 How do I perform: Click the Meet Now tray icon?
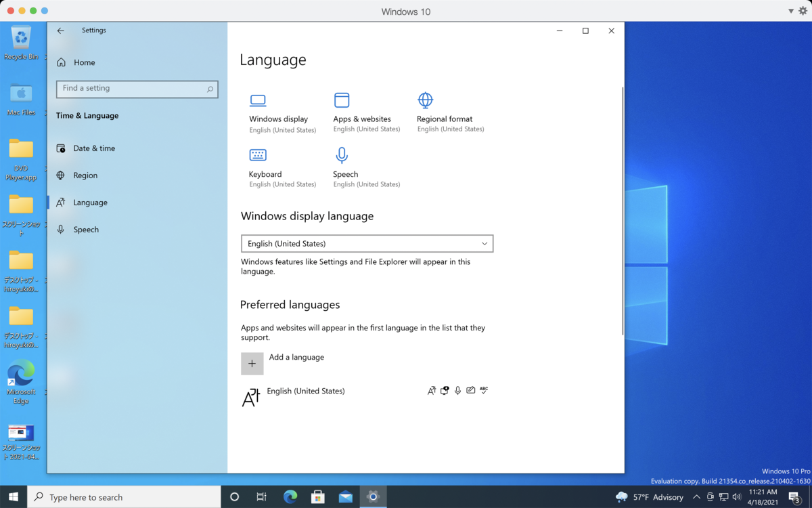click(x=710, y=497)
